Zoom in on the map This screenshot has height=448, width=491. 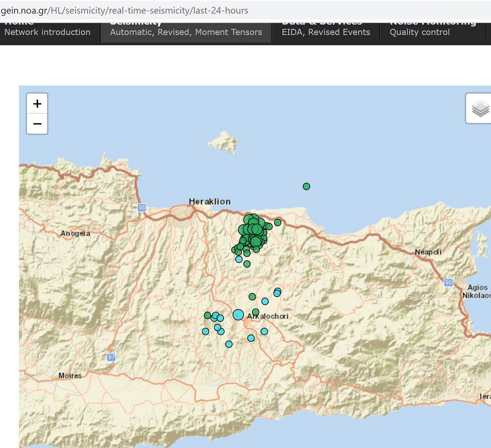tap(37, 103)
